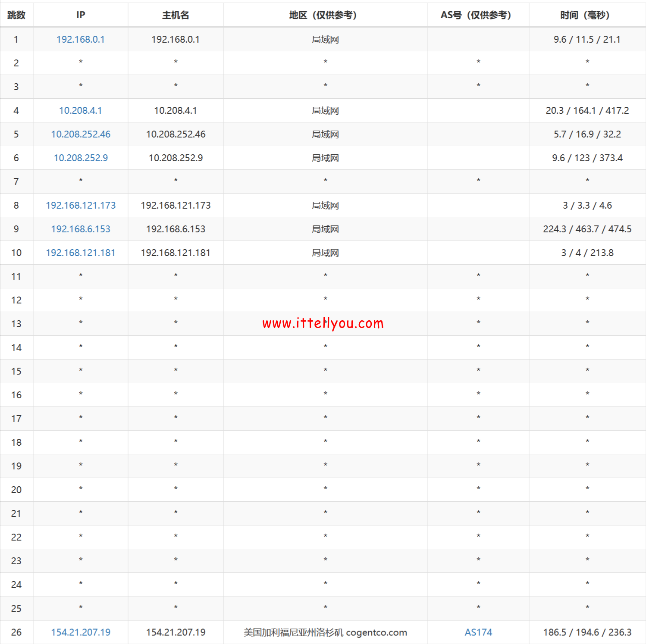Open IP link 154.21.207.19
The height and width of the screenshot is (644, 646).
(x=81, y=632)
